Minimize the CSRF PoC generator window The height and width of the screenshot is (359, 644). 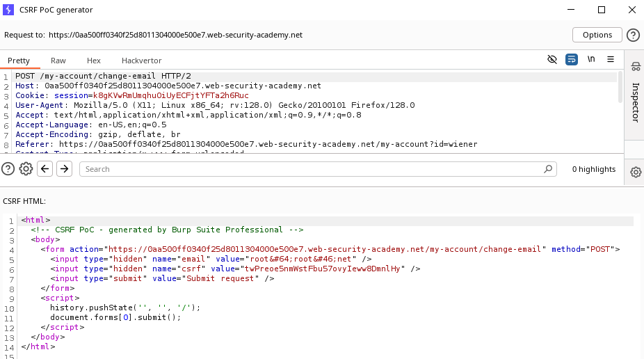click(x=571, y=10)
